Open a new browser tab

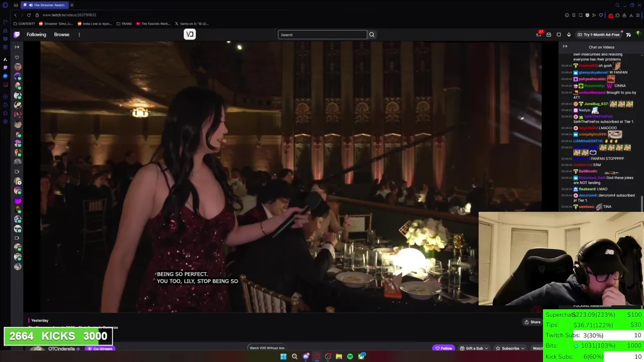pyautogui.click(x=71, y=5)
